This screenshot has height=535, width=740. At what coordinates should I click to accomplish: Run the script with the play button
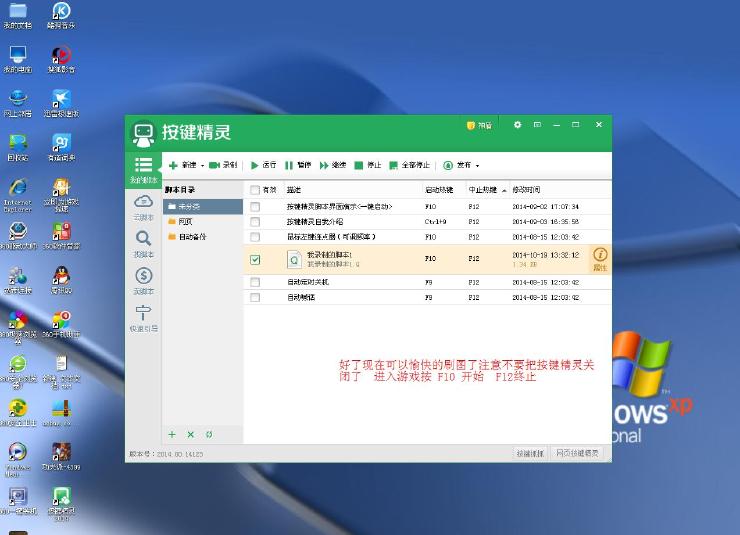coord(263,165)
